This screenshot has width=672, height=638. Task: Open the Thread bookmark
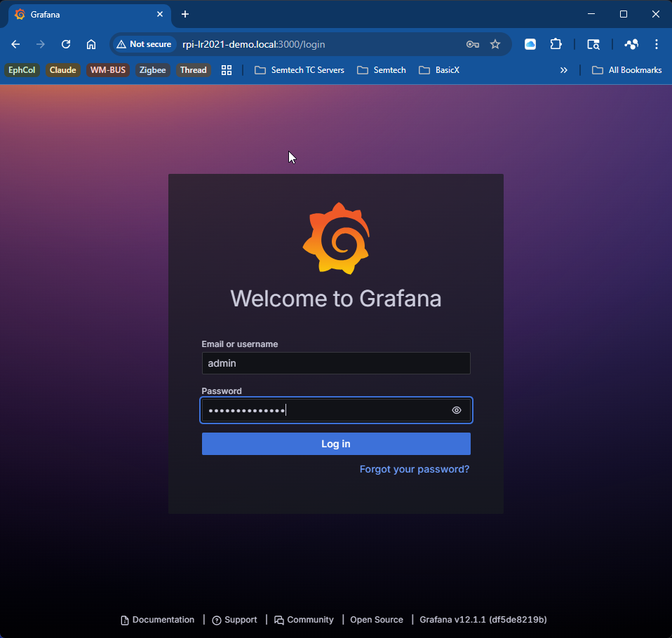point(194,70)
